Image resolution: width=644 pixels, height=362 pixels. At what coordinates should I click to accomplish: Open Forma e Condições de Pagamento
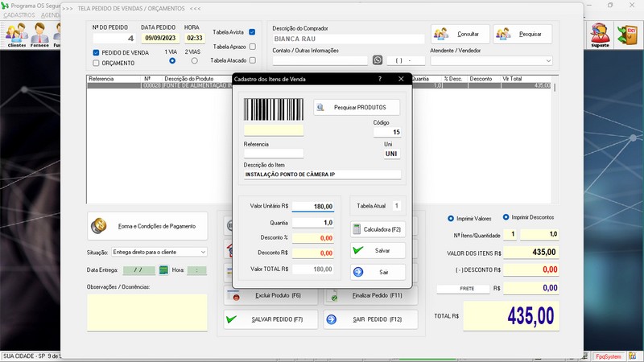click(x=147, y=226)
